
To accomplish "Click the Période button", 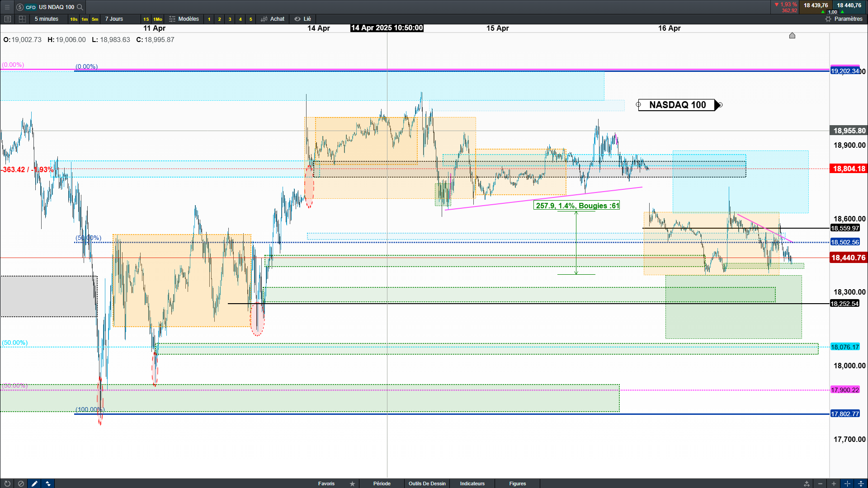I will [382, 483].
